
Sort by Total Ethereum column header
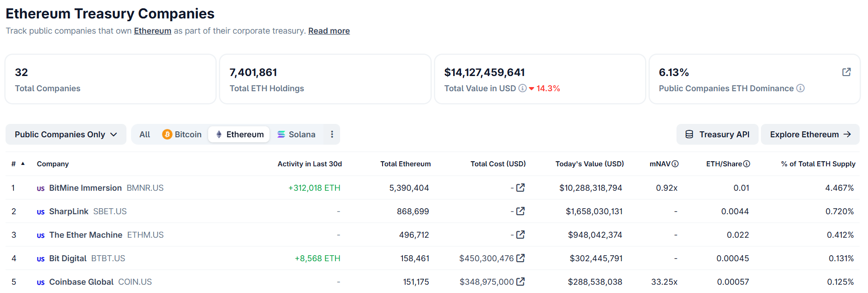coord(406,164)
